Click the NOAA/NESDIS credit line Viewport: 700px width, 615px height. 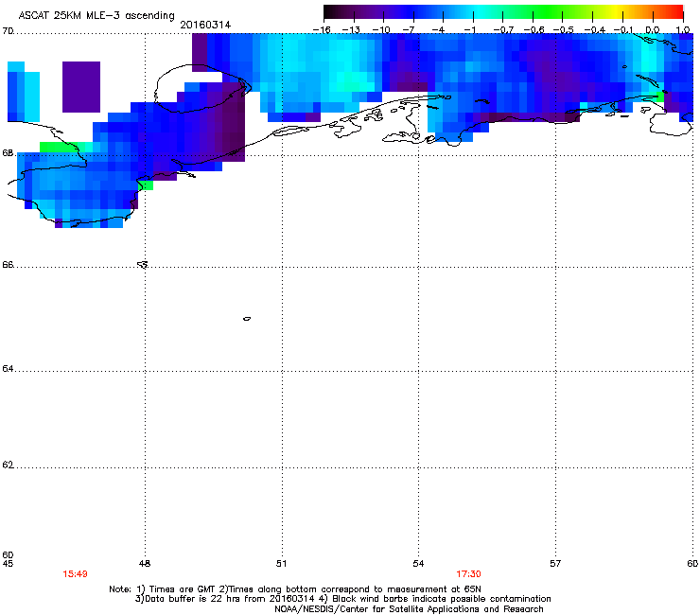tap(409, 609)
